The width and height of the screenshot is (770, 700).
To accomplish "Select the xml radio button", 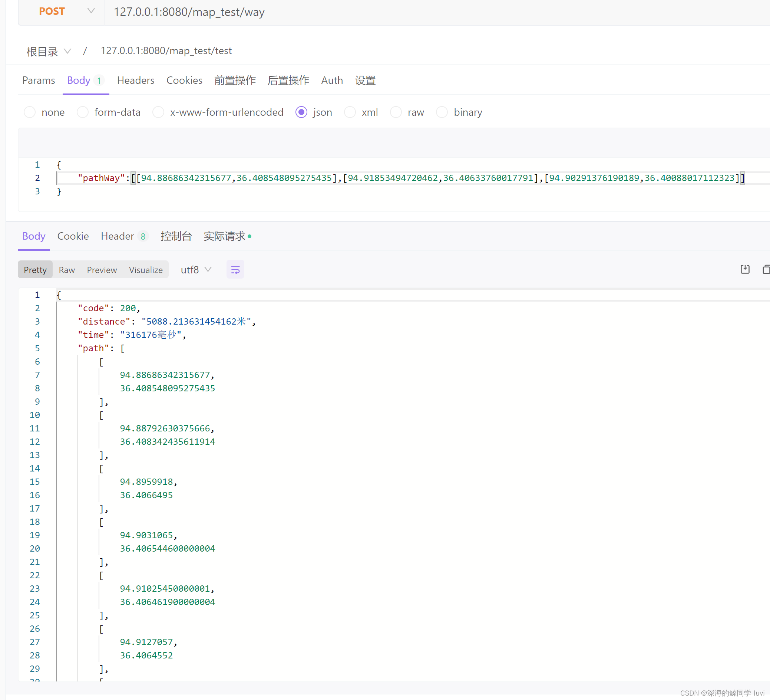I will pyautogui.click(x=350, y=112).
